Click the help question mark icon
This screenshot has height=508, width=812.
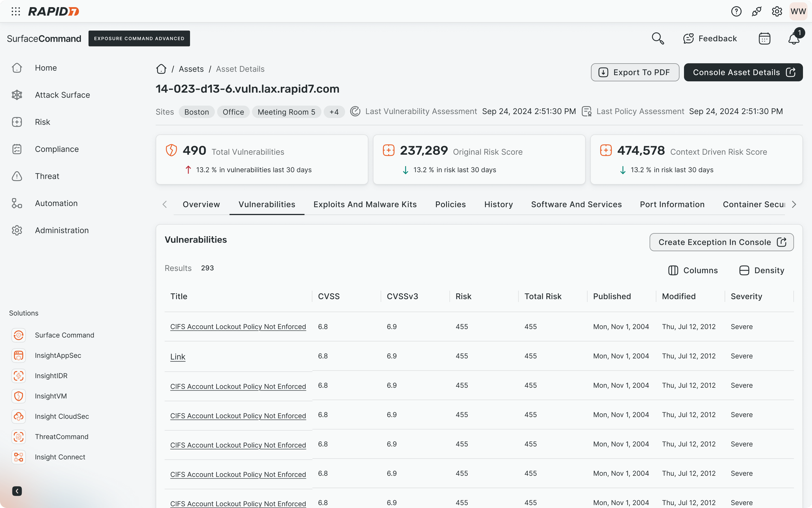tap(736, 11)
